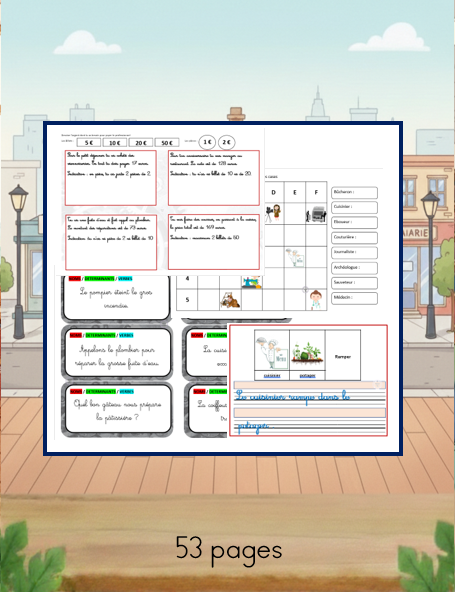Click the sewing machine picture in row 4

(251, 282)
